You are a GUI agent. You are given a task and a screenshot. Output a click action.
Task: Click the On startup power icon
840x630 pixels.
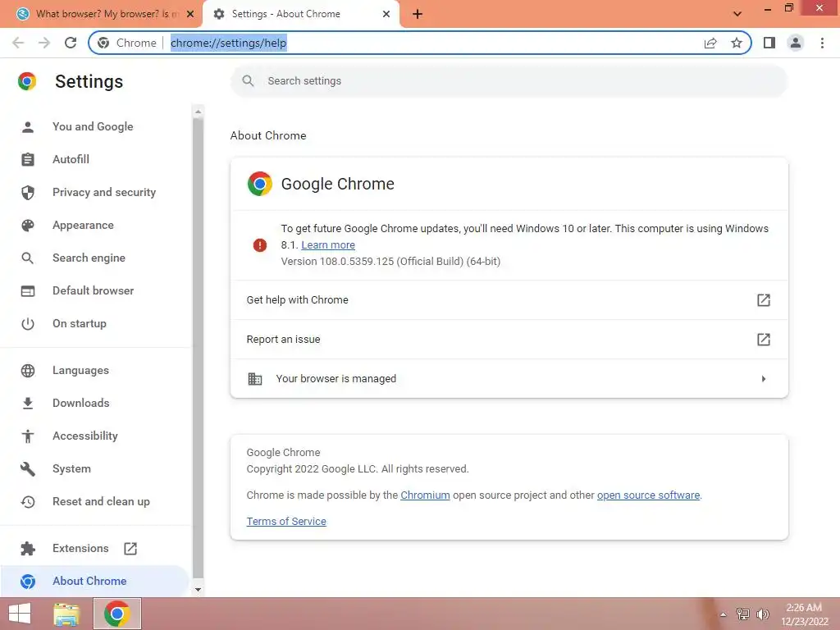27,323
